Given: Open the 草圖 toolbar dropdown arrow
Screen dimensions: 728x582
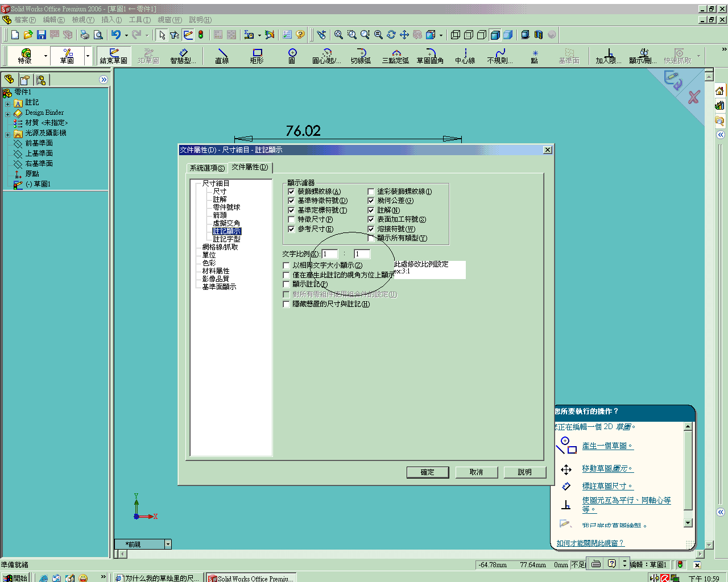Looking at the screenshot, I should click(x=88, y=56).
